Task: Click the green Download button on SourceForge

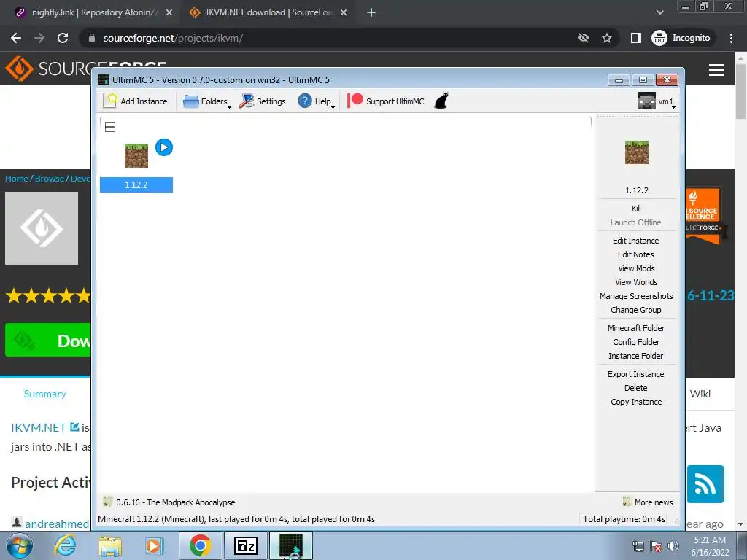Action: [47, 340]
